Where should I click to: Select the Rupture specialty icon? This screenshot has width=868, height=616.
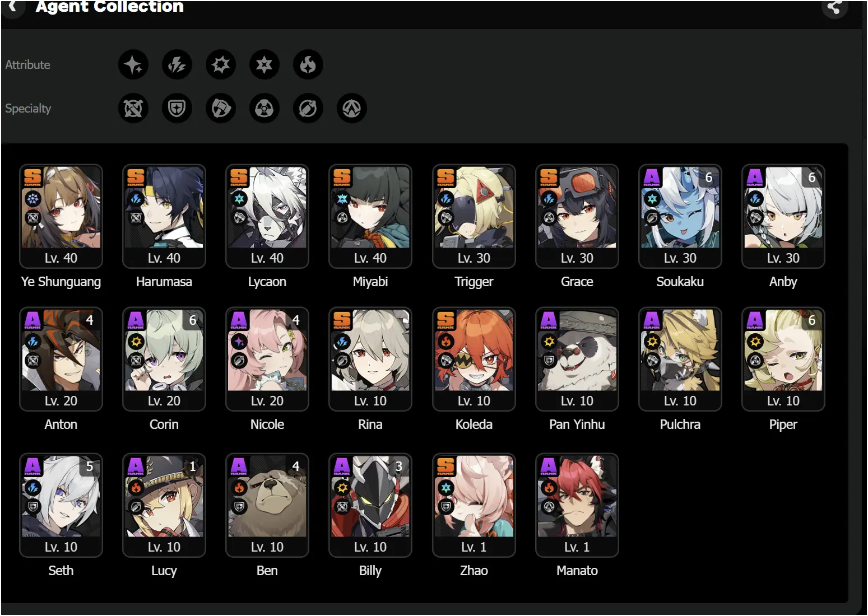point(352,108)
